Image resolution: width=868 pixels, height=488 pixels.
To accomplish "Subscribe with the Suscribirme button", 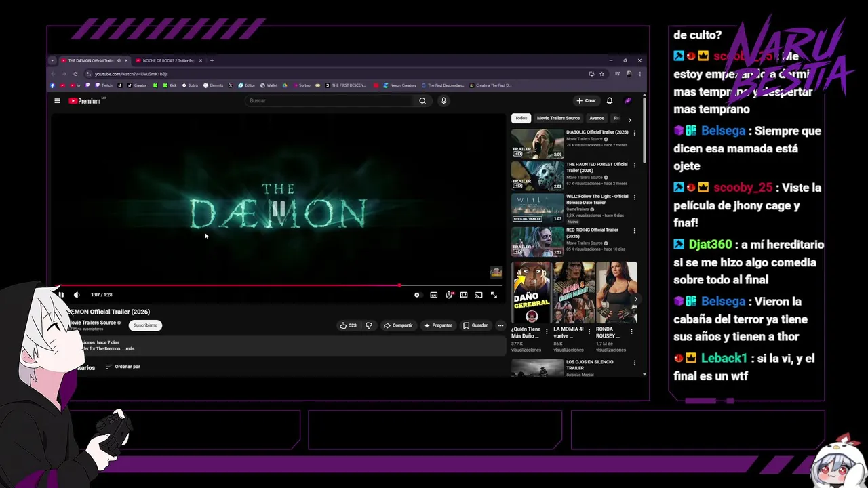I will pos(145,325).
